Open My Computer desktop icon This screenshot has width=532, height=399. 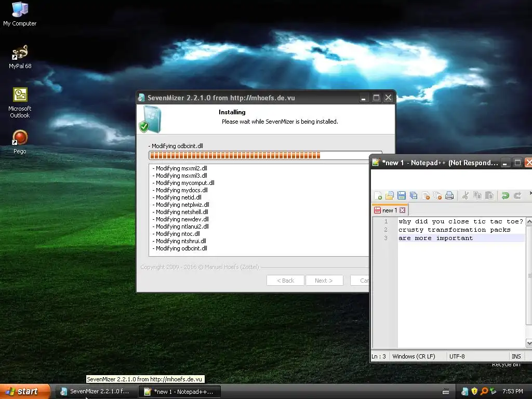pos(20,14)
